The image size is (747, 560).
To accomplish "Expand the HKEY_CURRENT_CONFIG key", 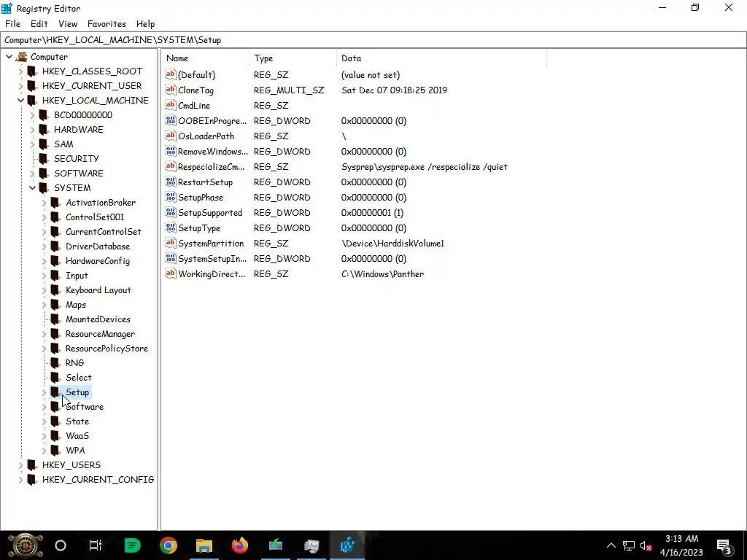I will tap(20, 480).
